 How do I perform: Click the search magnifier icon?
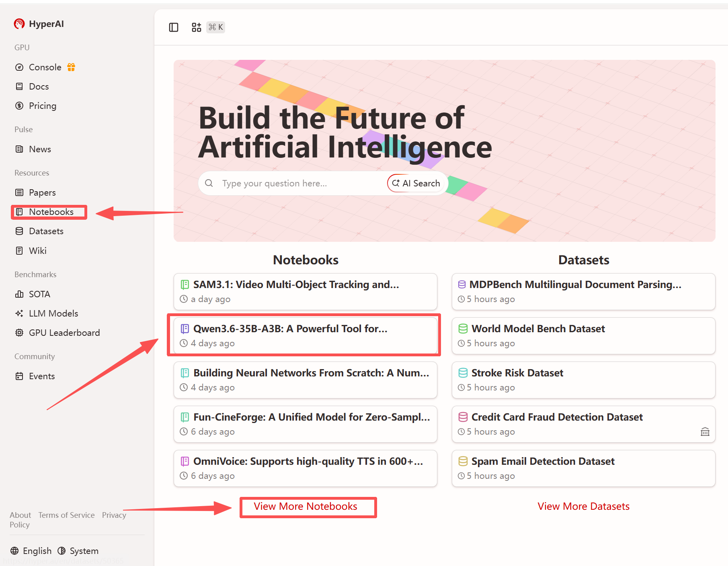tap(209, 184)
